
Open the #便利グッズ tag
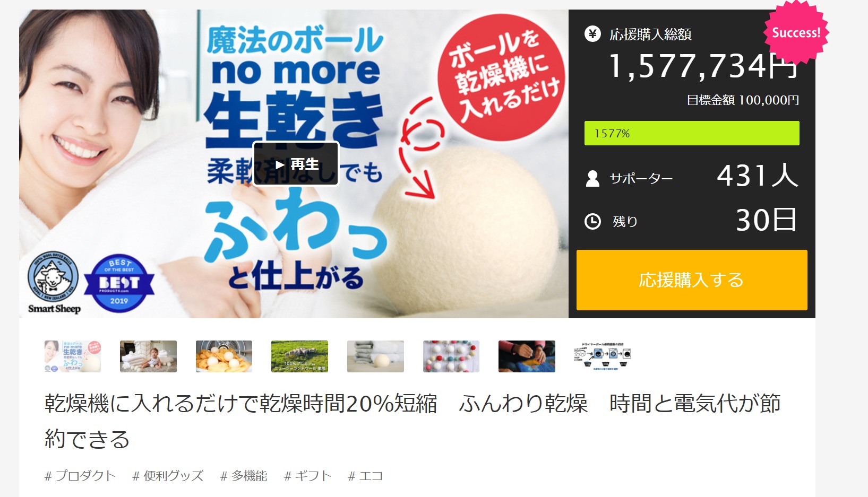[x=168, y=476]
